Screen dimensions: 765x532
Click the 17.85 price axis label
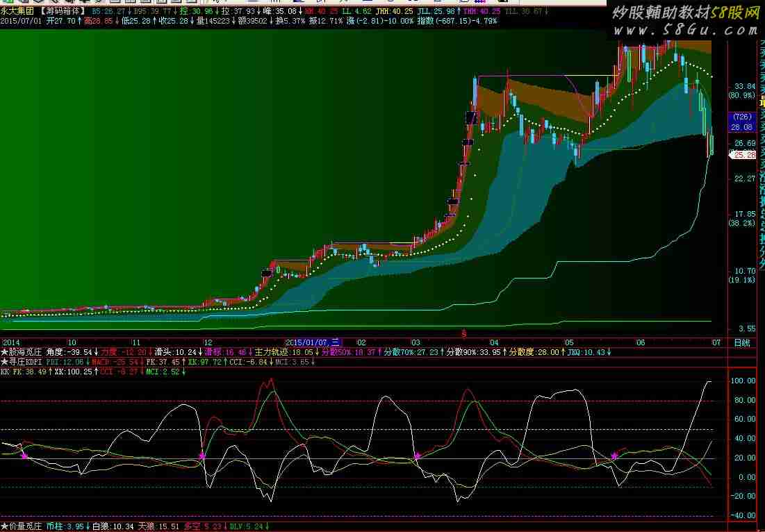(745, 214)
